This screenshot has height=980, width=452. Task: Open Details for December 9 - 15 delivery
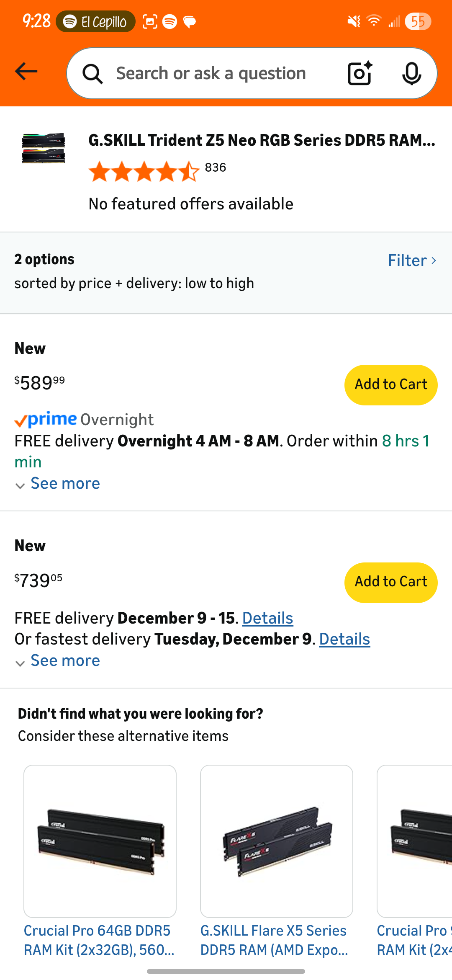tap(267, 618)
